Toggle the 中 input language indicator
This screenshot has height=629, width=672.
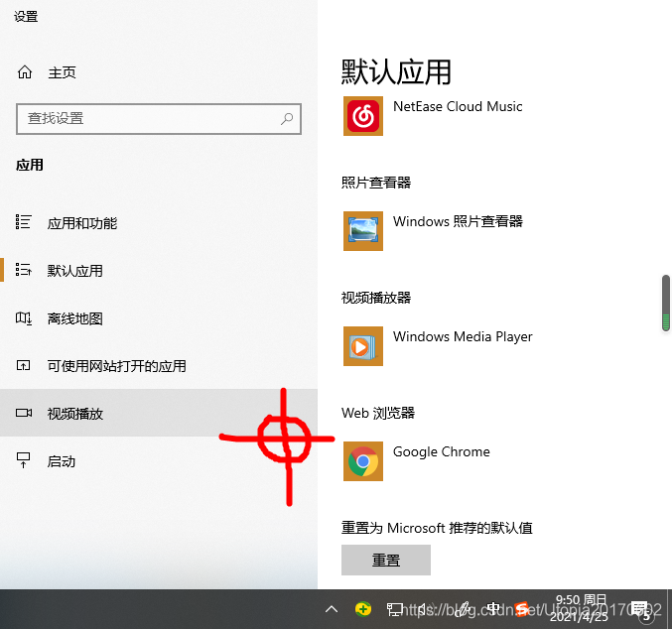493,608
